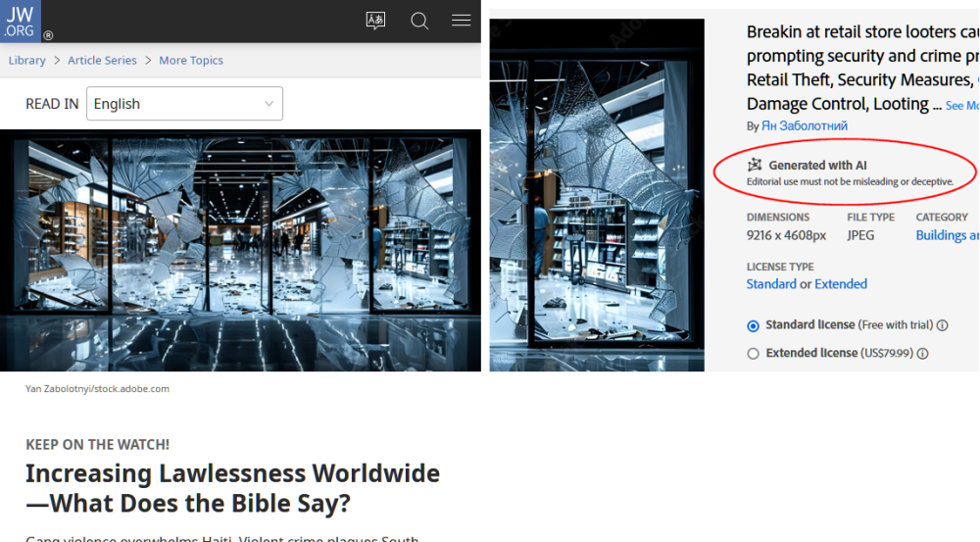The image size is (980, 542).
Task: Select the Extended license radio button
Action: tap(753, 354)
